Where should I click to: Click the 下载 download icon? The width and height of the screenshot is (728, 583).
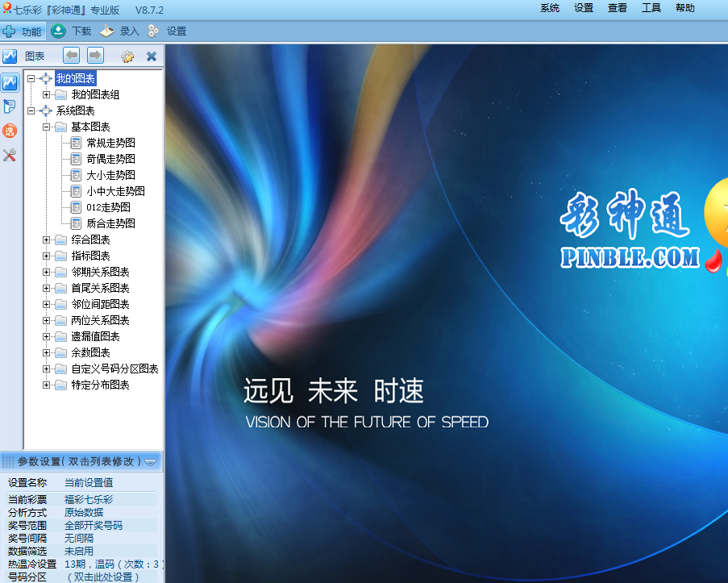coord(59,31)
